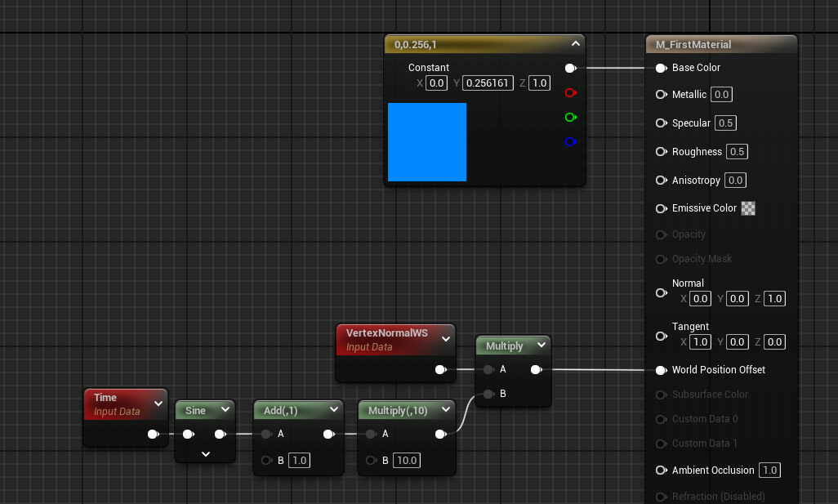
Task: Click the Add node output pin
Action: point(329,434)
